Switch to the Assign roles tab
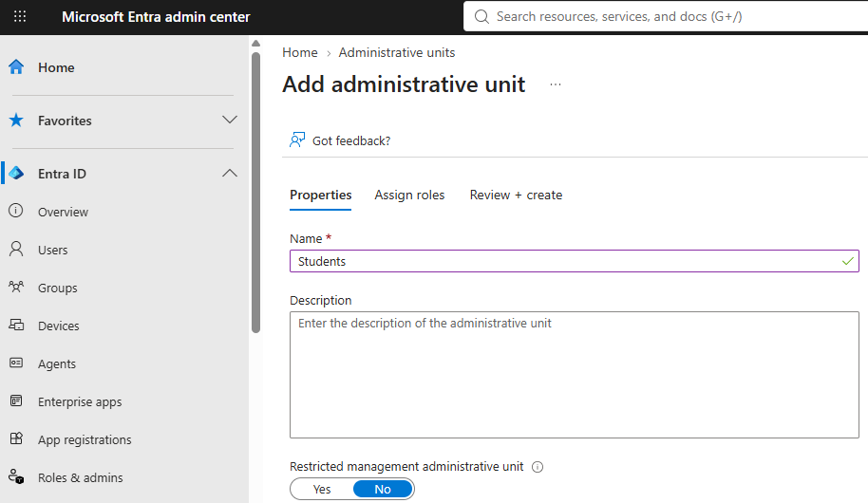Viewport: 868px width, 503px height. [x=409, y=195]
